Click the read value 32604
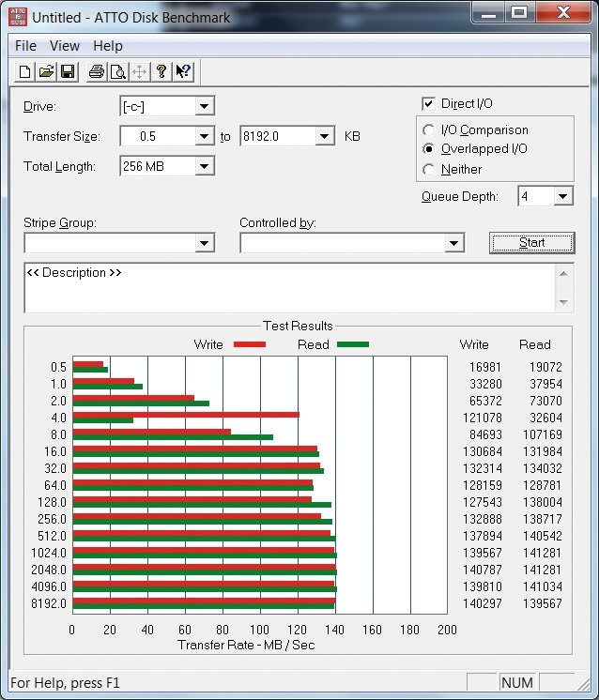This screenshot has width=599, height=700. [x=545, y=418]
